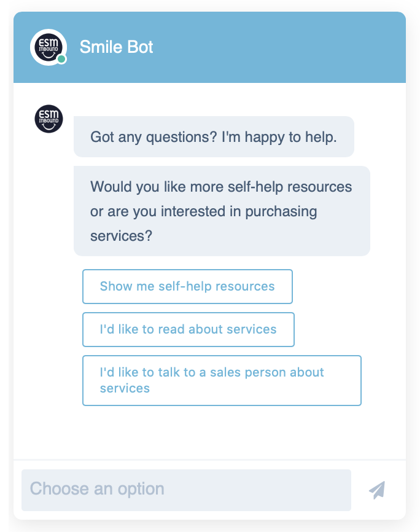420x532 pixels.
Task: Click the send paper plane icon
Action: pos(377,490)
